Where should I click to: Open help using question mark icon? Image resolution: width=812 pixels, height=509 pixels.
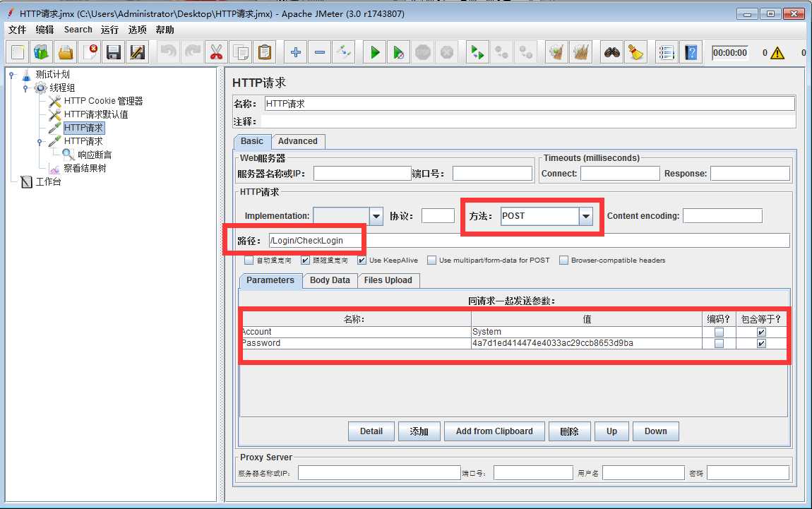[691, 52]
